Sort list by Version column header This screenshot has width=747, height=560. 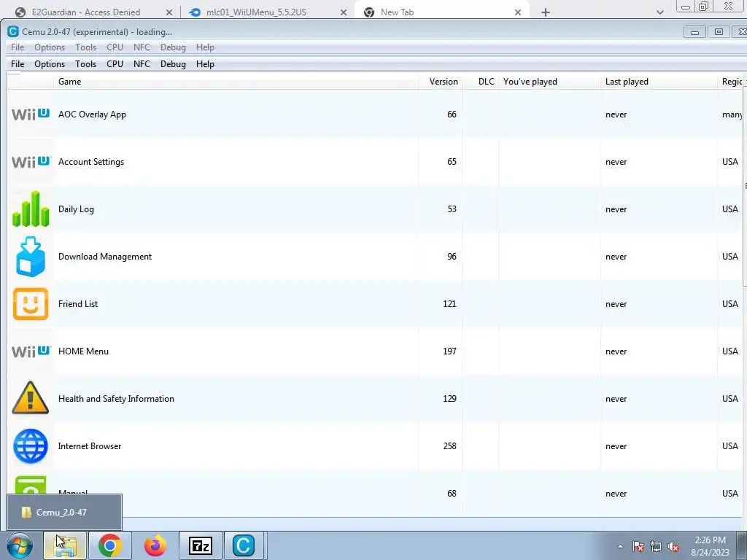click(440, 82)
